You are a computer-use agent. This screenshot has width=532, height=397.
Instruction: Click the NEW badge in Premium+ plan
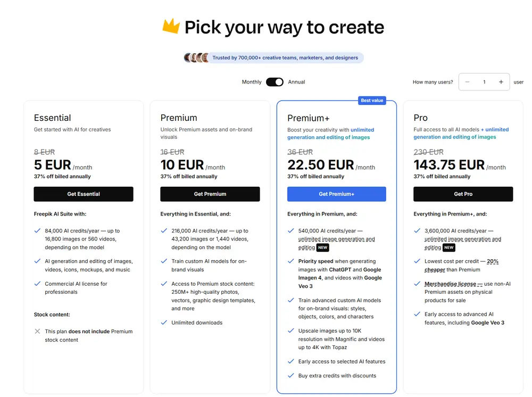[x=323, y=247]
